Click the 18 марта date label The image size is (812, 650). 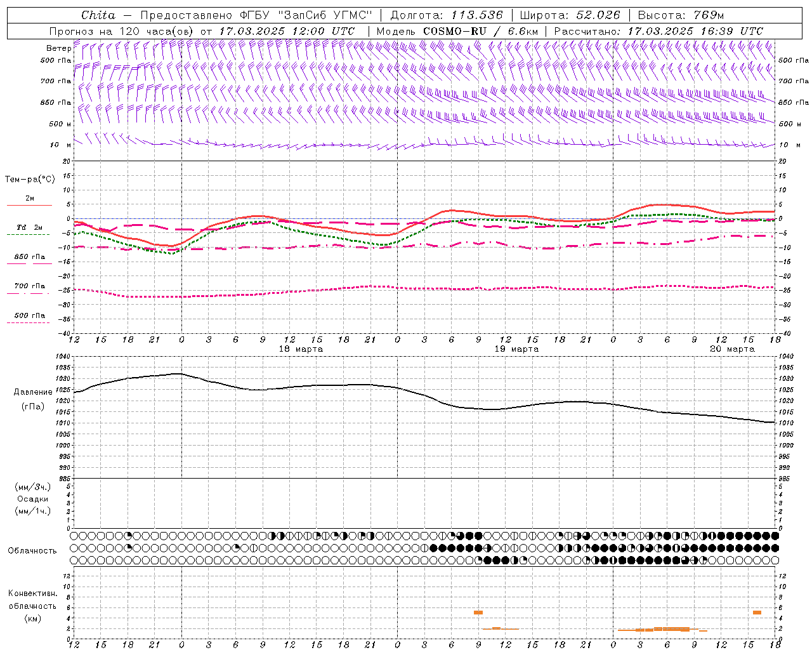tap(301, 349)
